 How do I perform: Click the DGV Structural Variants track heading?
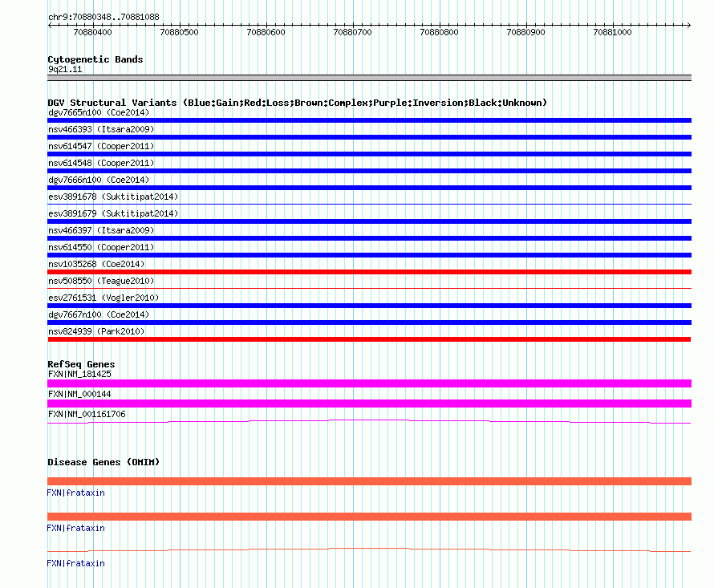(297, 103)
